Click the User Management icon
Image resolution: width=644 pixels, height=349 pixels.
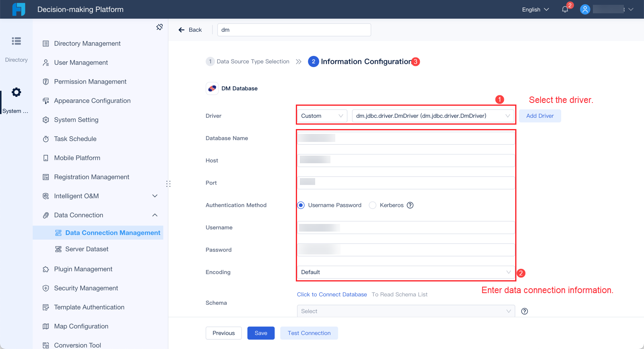[46, 63]
